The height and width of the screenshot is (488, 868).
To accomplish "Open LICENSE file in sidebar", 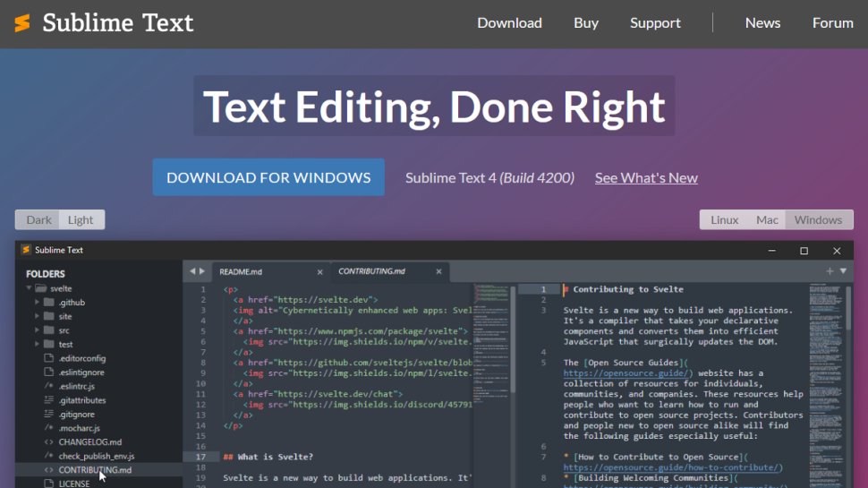I will [x=74, y=484].
